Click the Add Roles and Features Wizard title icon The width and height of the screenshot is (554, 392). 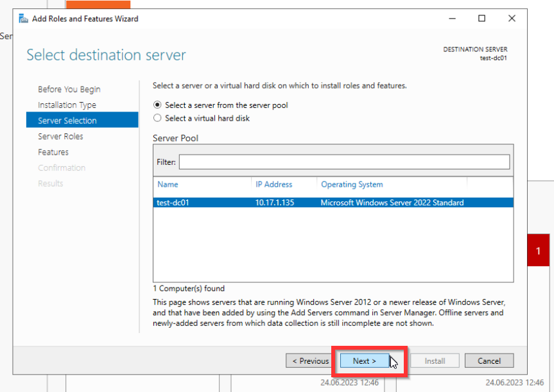23,19
